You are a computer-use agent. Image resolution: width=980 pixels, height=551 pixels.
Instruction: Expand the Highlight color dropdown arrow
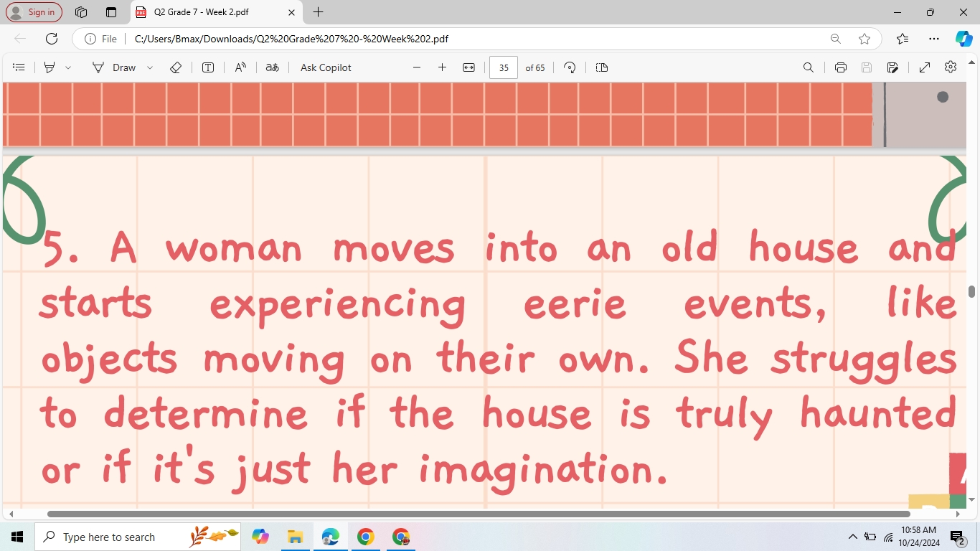(x=68, y=67)
